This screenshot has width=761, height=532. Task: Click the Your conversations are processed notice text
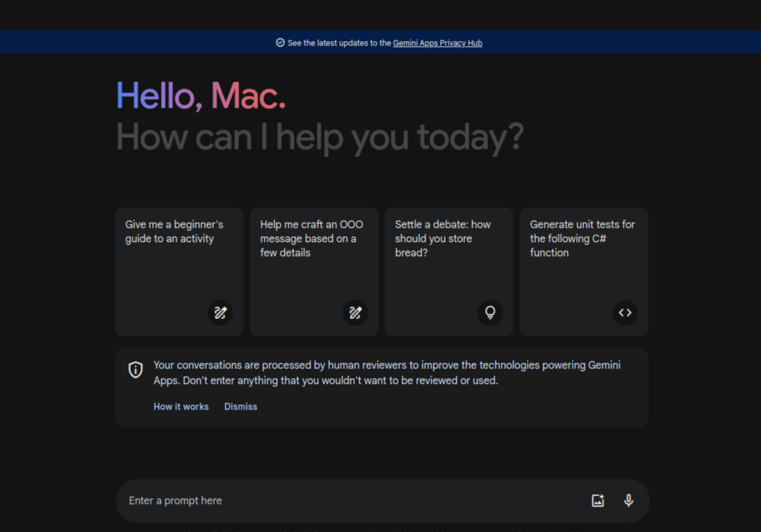coord(387,373)
